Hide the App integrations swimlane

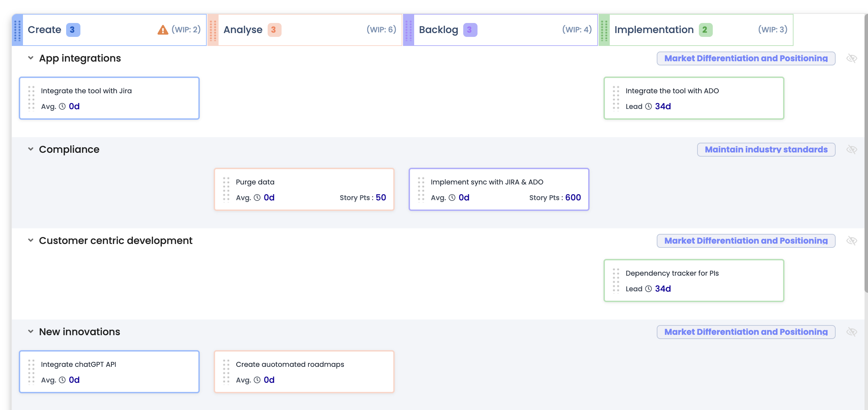point(851,58)
